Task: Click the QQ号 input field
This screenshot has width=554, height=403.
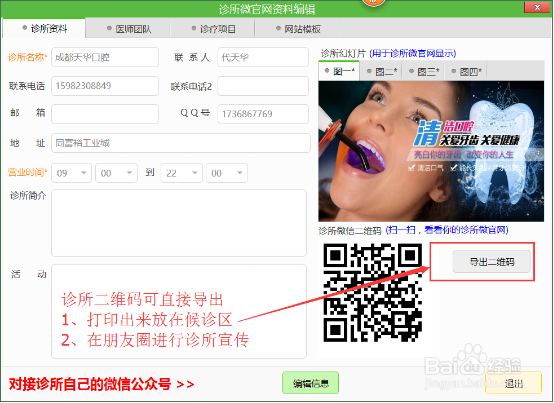Action: [x=263, y=114]
